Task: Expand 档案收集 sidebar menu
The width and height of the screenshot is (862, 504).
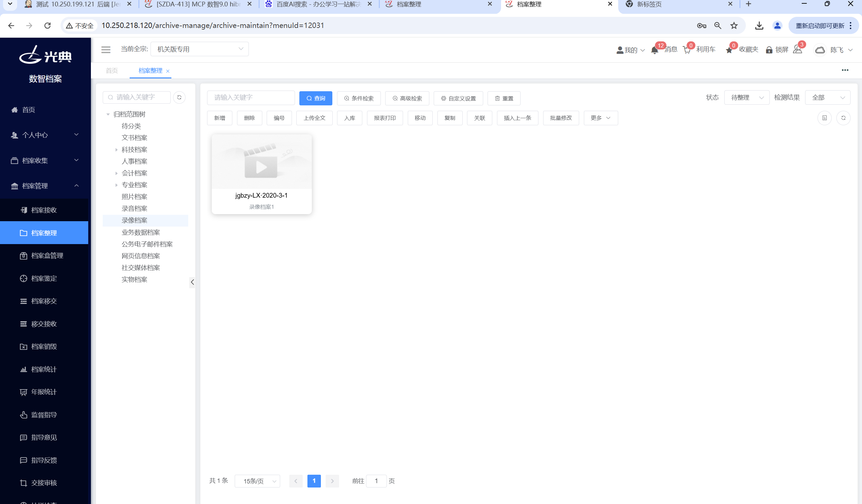Action: coord(44,160)
